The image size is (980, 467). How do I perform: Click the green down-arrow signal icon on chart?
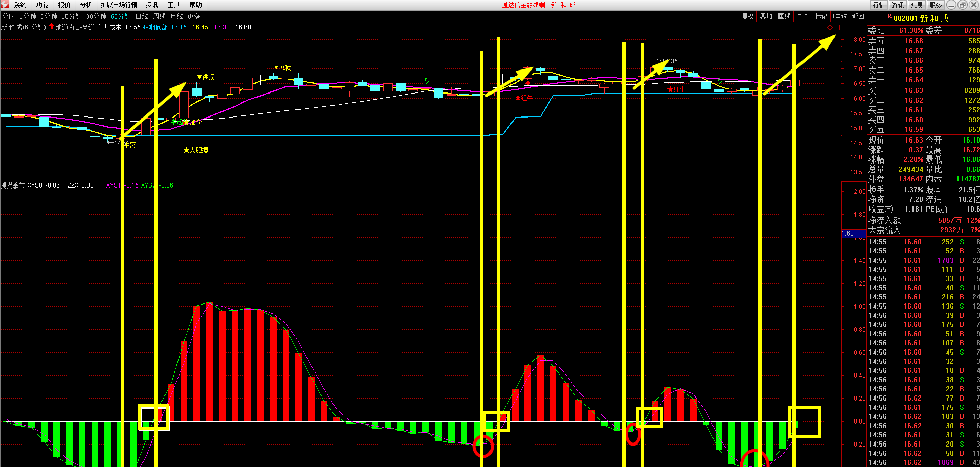point(426,81)
